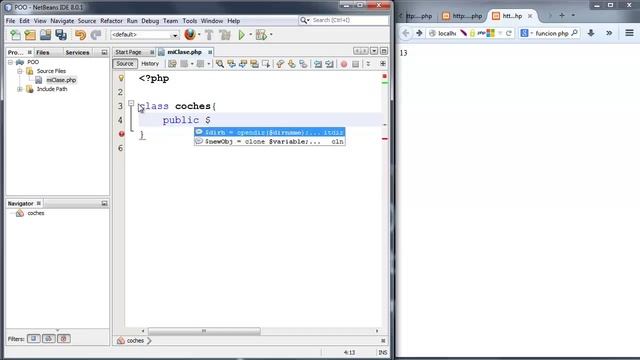Click the lightbulb hint on line 1

(x=121, y=78)
